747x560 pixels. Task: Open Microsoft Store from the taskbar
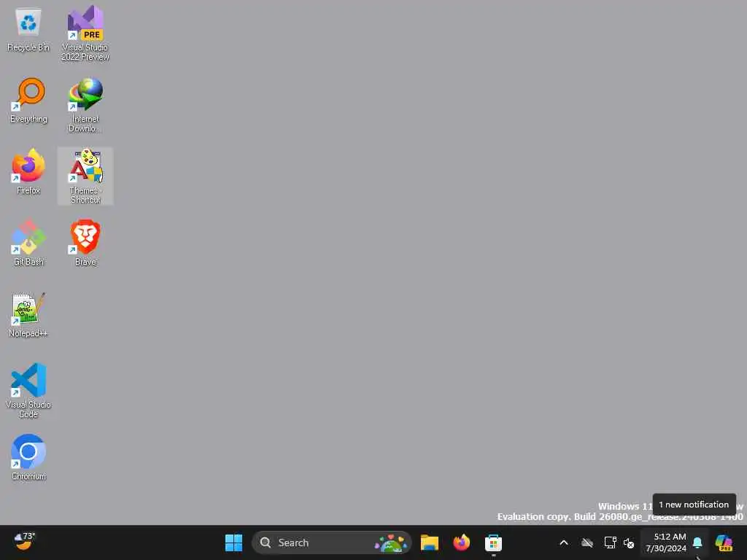click(493, 542)
